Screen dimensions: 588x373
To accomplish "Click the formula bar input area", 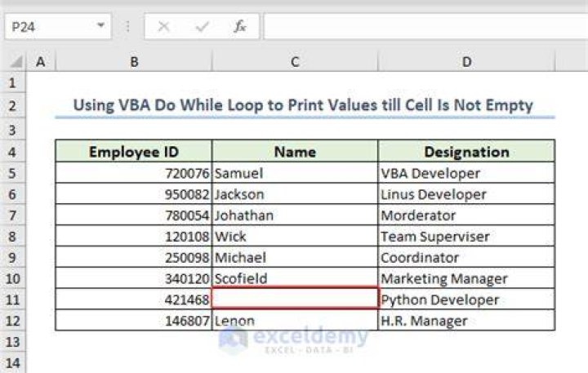I will click(x=425, y=27).
